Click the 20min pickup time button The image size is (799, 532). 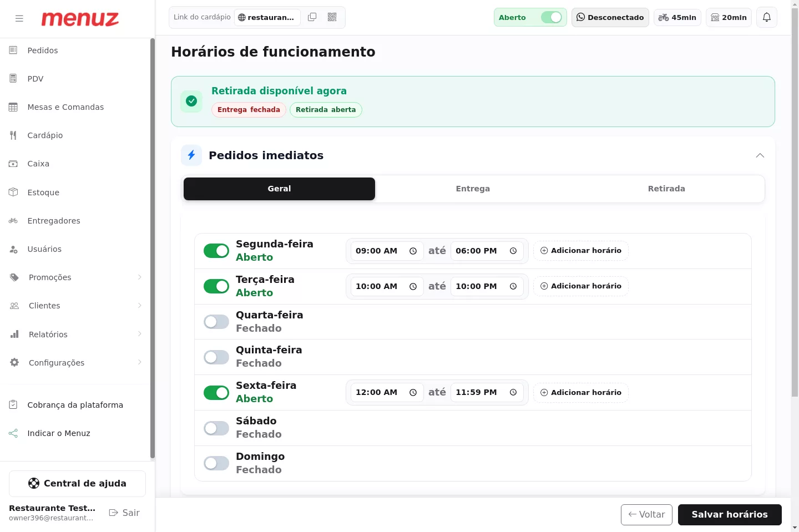729,17
